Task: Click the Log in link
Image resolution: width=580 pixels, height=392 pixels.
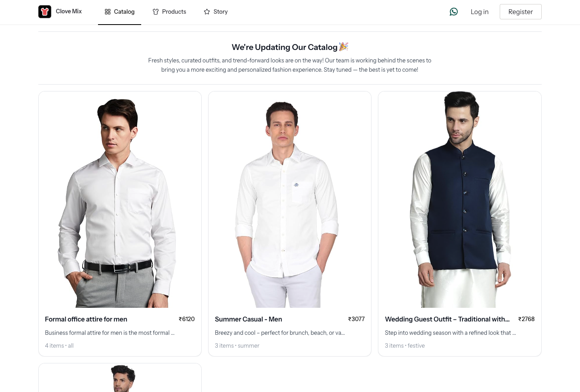Action: [x=480, y=12]
